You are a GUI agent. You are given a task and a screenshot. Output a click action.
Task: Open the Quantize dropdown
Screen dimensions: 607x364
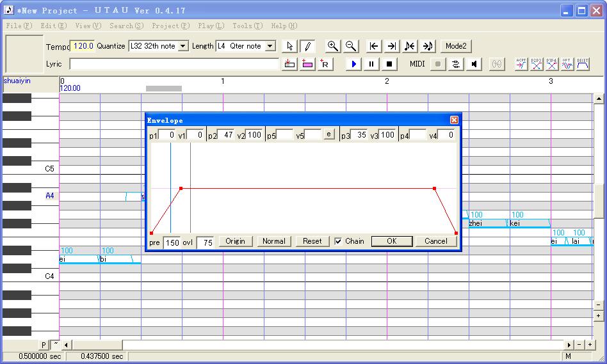click(x=183, y=46)
